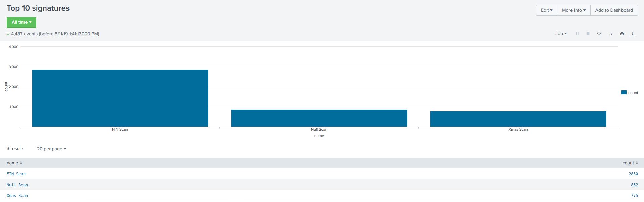Click the 775 count value
The height and width of the screenshot is (202, 644).
(x=634, y=196)
